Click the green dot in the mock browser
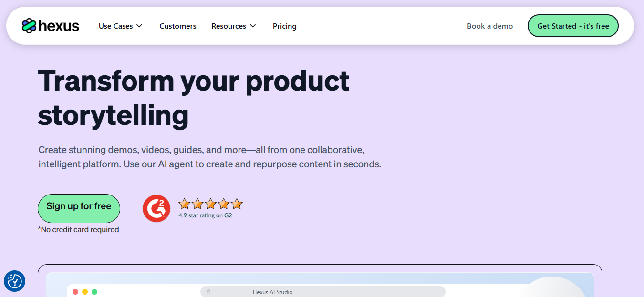The image size is (644, 297). click(x=94, y=292)
